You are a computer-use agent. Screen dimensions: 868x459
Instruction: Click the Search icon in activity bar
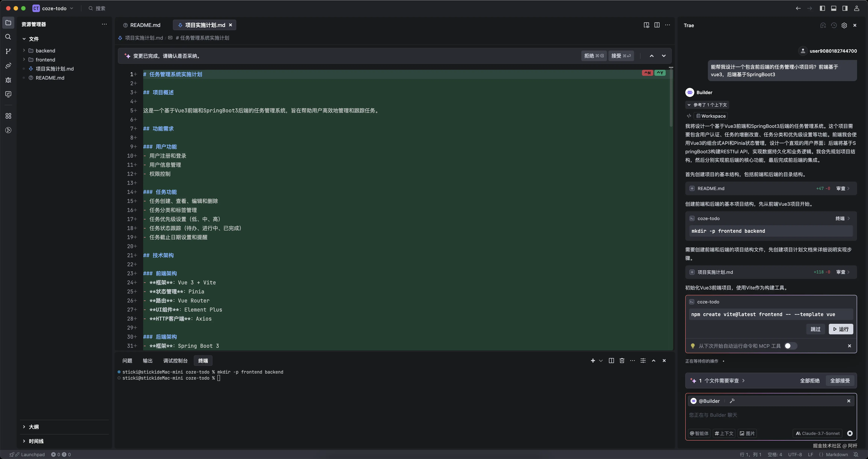point(8,37)
